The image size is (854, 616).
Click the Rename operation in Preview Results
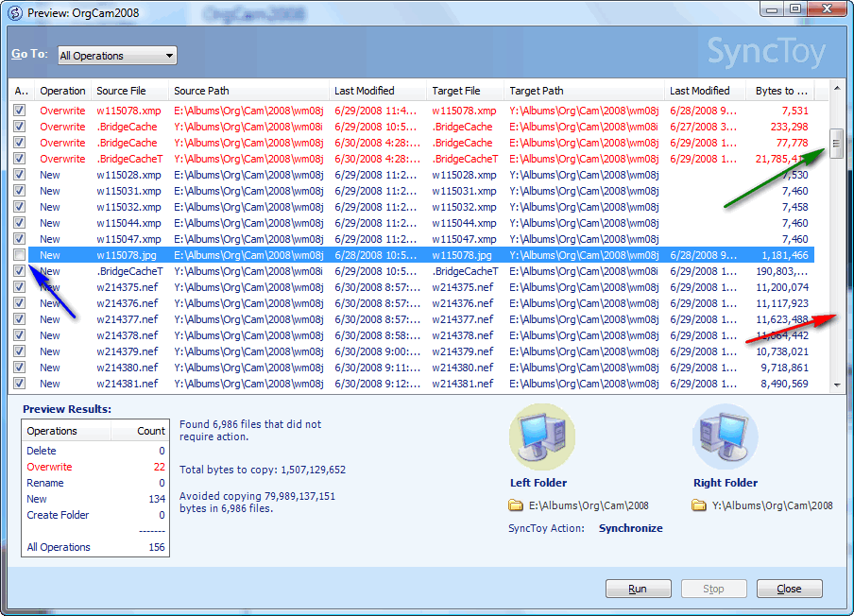(45, 483)
